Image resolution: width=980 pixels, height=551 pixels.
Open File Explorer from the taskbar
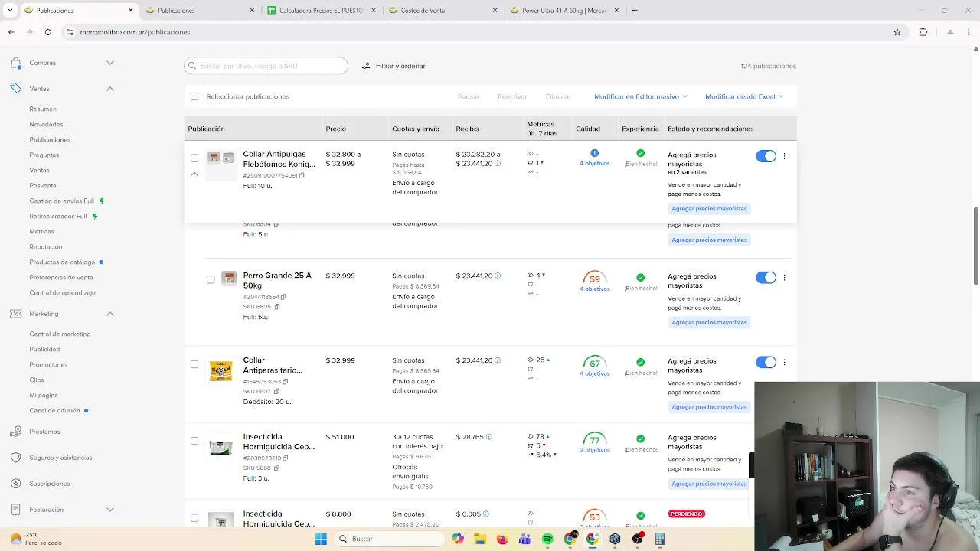[480, 539]
